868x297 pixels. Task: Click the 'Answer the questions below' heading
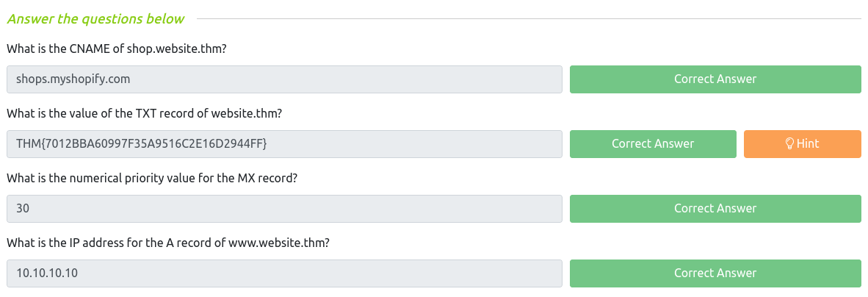coord(95,19)
